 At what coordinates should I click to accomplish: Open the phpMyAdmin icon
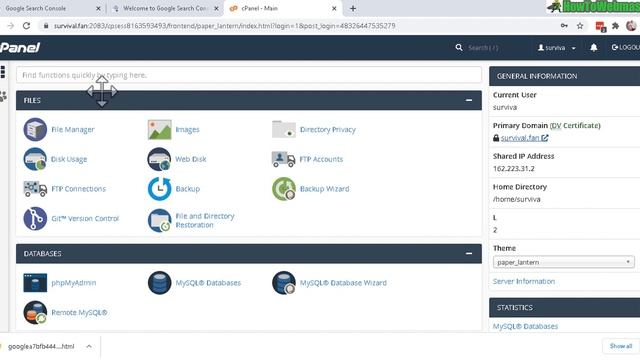pos(35,282)
